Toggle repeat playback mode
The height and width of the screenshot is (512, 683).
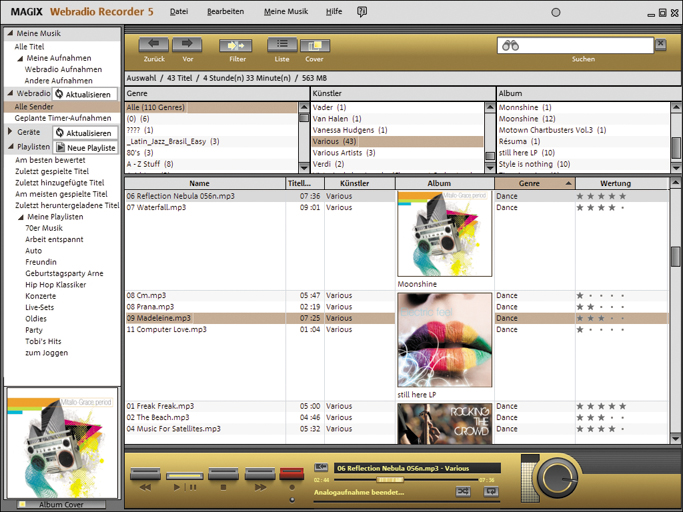tap(491, 492)
